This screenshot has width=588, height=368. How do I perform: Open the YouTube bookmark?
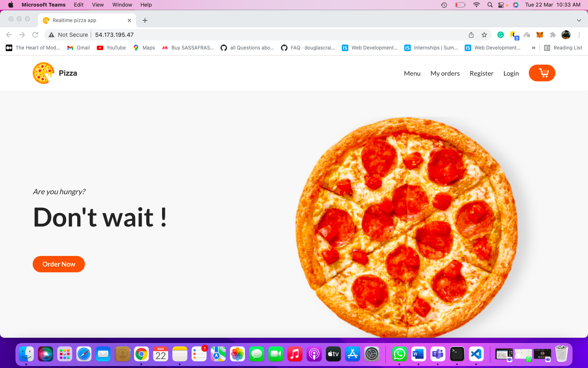tap(111, 48)
